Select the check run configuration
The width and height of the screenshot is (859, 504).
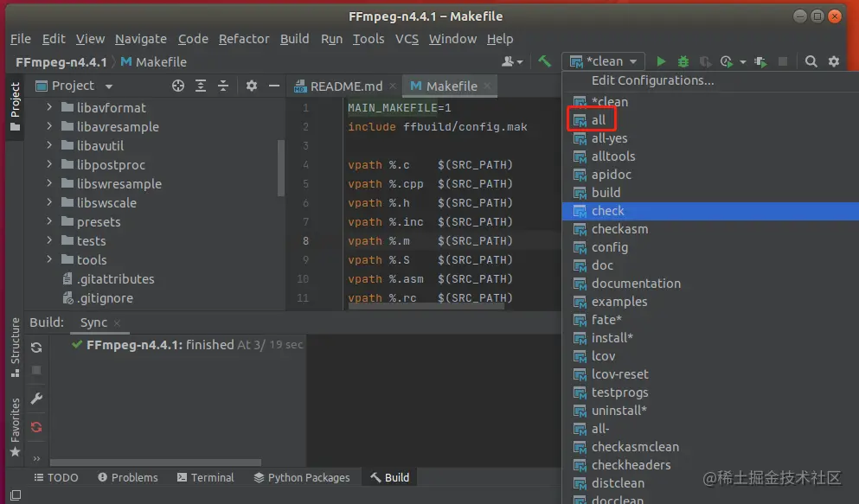(710, 211)
